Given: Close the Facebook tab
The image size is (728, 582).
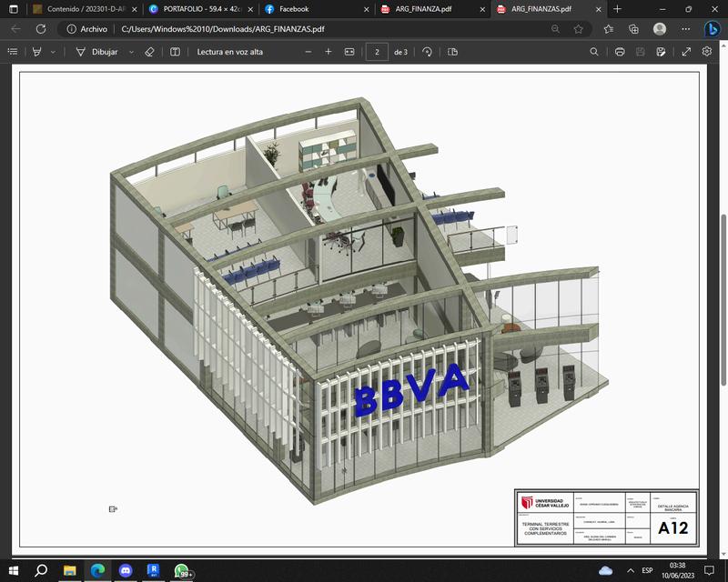Looking at the screenshot, I should pyautogui.click(x=367, y=9).
